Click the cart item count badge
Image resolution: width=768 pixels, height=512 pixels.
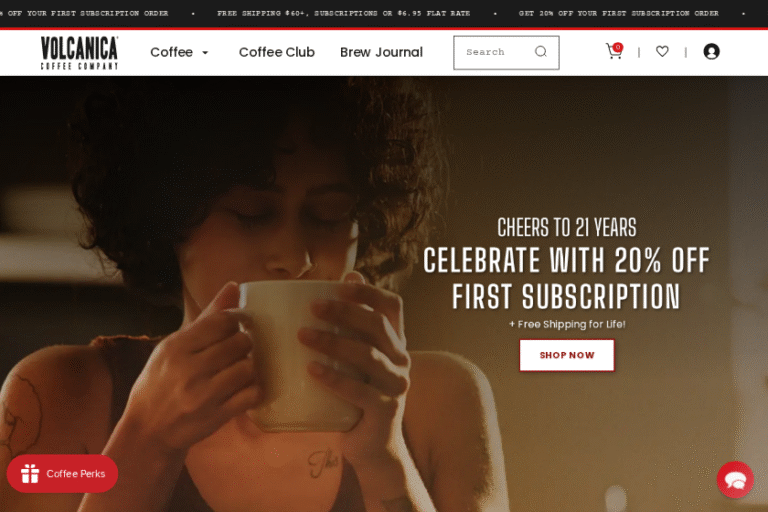point(618,47)
